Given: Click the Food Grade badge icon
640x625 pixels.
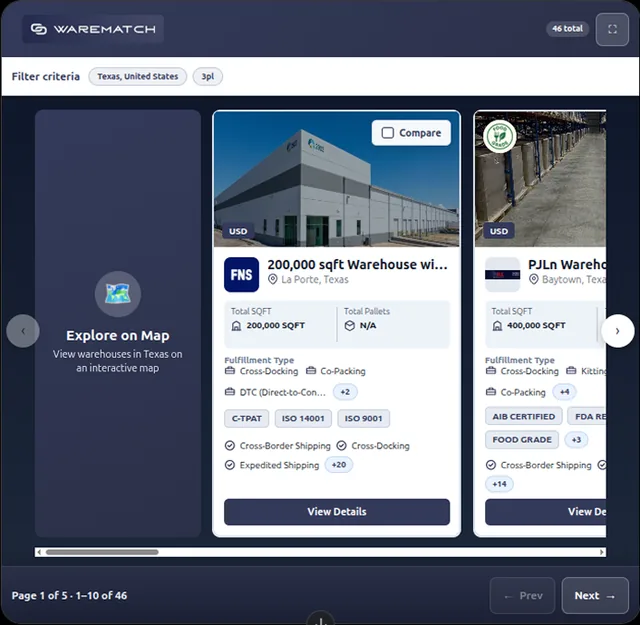Looking at the screenshot, I should (x=500, y=136).
